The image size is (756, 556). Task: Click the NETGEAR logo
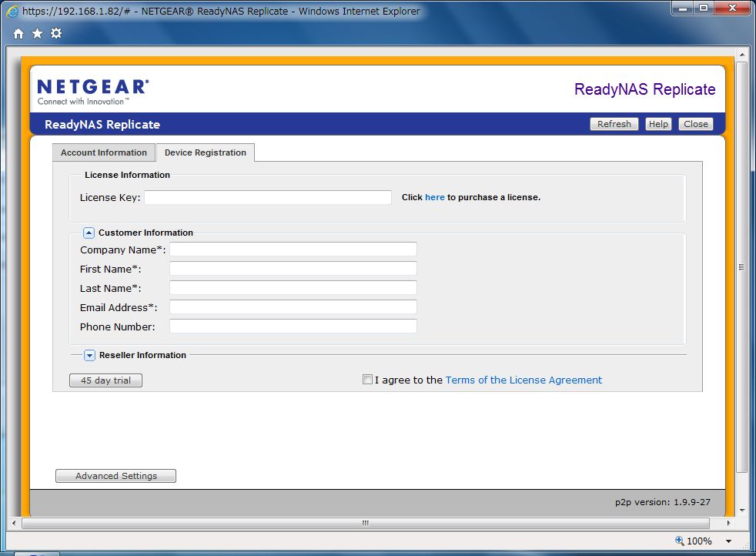coord(92,91)
